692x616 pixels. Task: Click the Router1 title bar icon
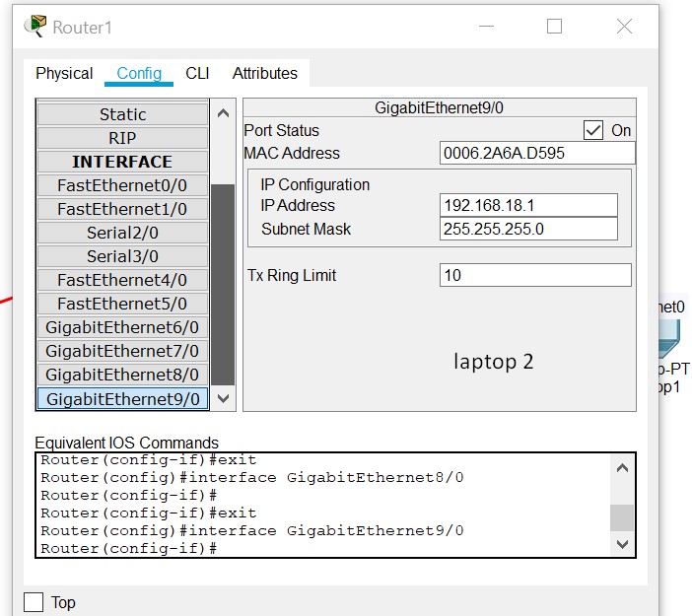click(x=37, y=27)
